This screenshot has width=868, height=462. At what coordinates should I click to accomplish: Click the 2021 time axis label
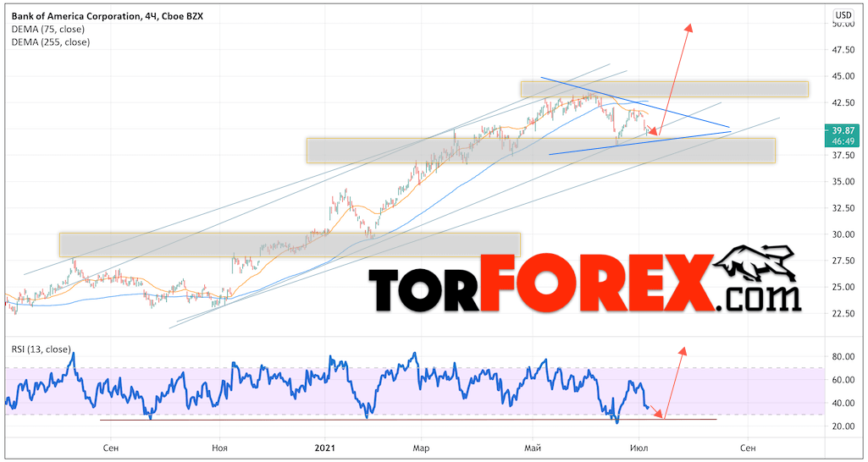click(324, 447)
